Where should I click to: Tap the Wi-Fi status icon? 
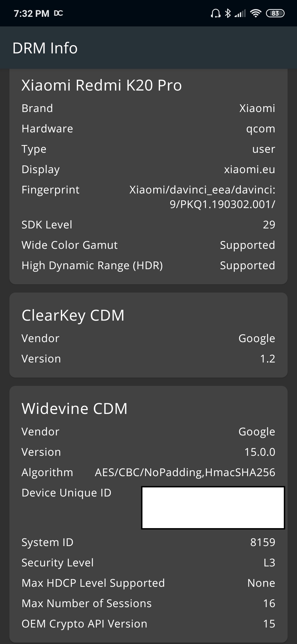256,13
